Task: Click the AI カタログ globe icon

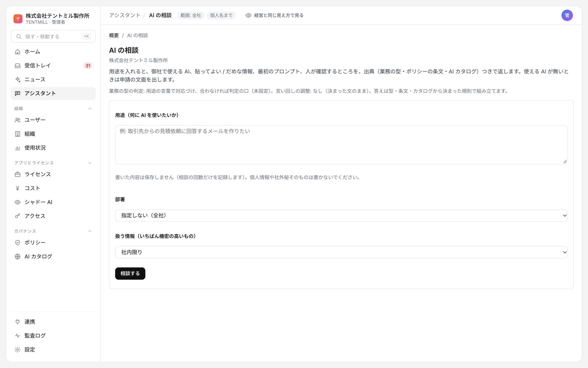Action: click(x=18, y=257)
